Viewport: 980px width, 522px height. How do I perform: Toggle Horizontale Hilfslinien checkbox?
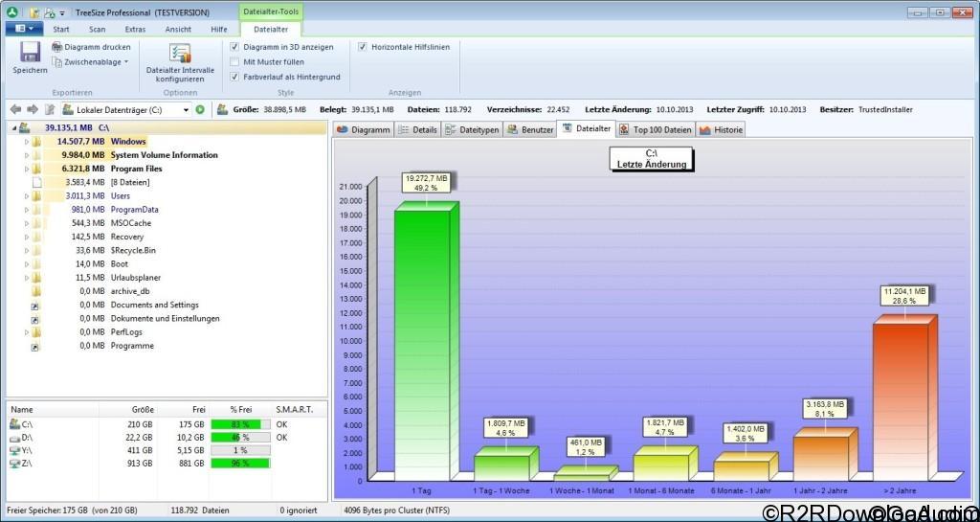point(363,47)
